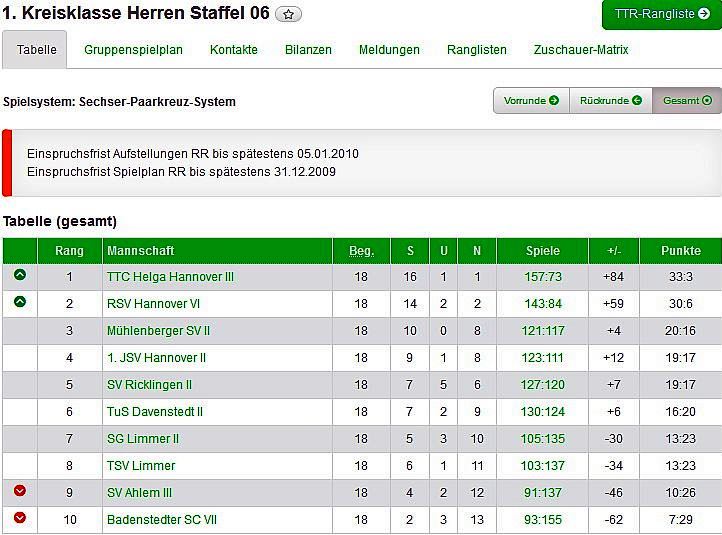The height and width of the screenshot is (535, 722).
Task: Go to the Bilanzen tab
Action: [x=308, y=50]
